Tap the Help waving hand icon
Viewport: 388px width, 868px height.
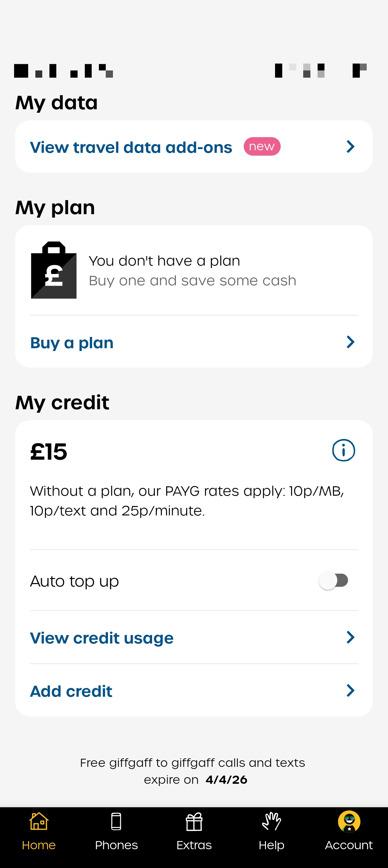[272, 822]
